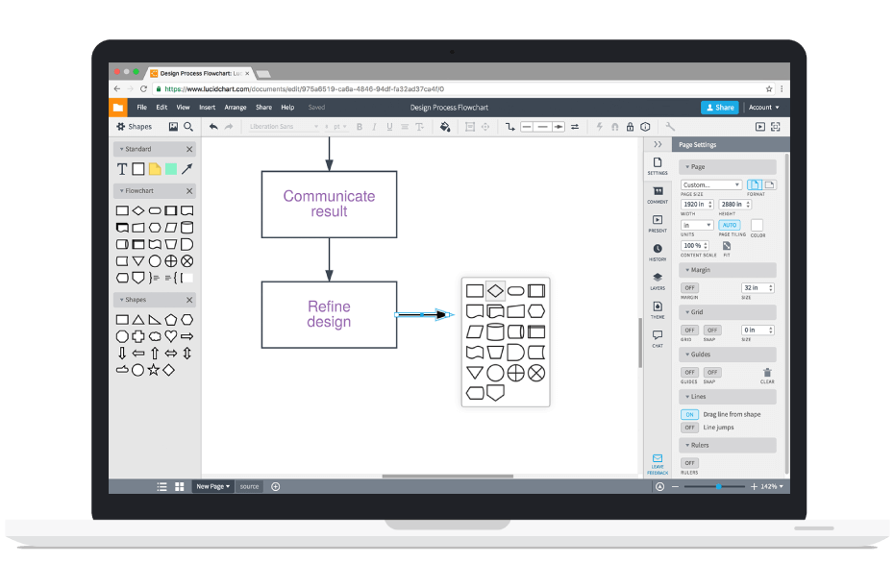Viewport: 894px width, 588px height.
Task: Enable the Line jumps toggle
Action: coord(689,428)
